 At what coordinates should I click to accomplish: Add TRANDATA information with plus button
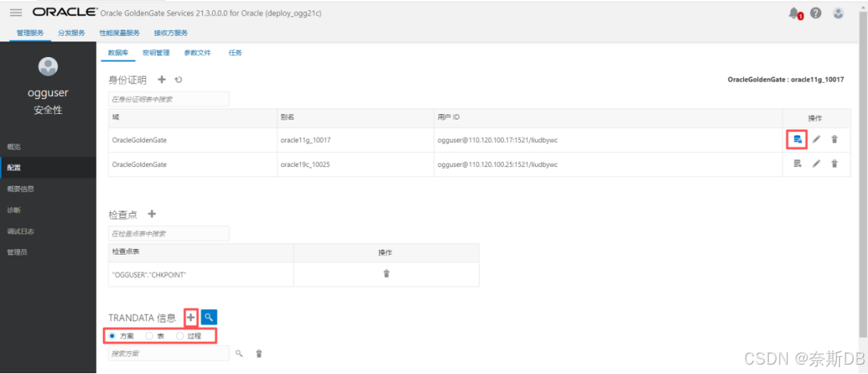191,317
